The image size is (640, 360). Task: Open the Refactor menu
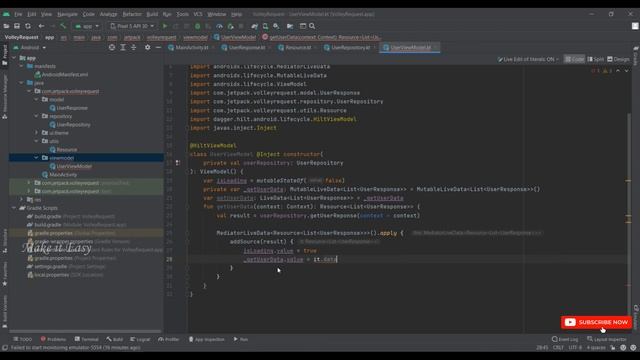click(x=132, y=14)
